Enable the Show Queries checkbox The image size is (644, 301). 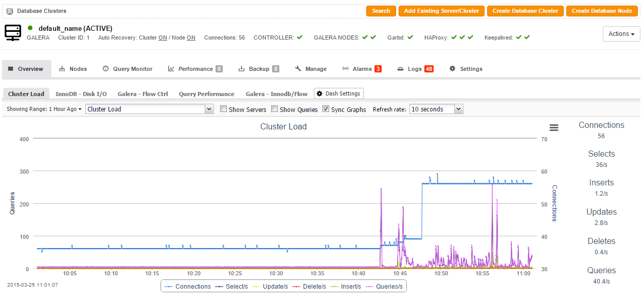click(x=274, y=109)
